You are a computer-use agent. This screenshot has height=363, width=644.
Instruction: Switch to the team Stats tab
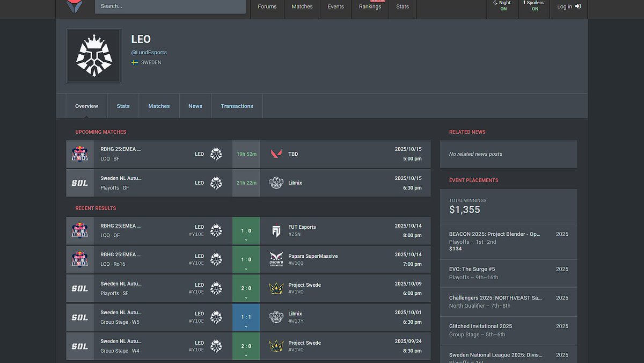coord(123,106)
